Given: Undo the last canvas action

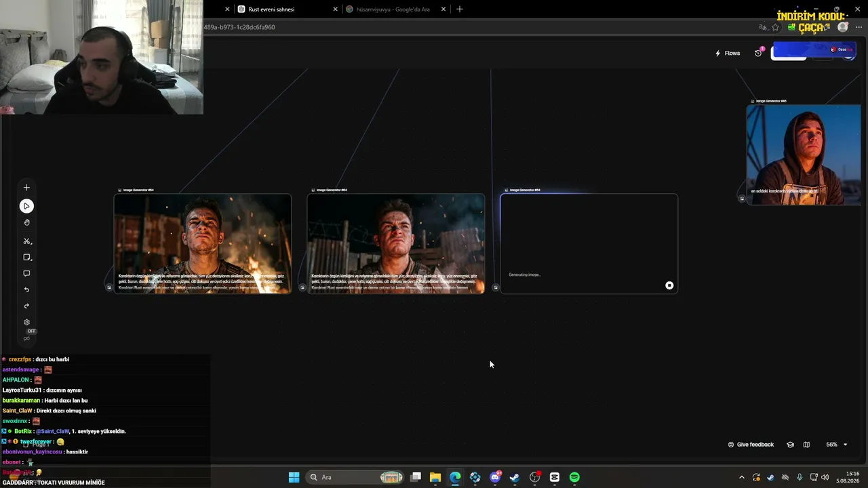Looking at the screenshot, I should click(x=26, y=290).
